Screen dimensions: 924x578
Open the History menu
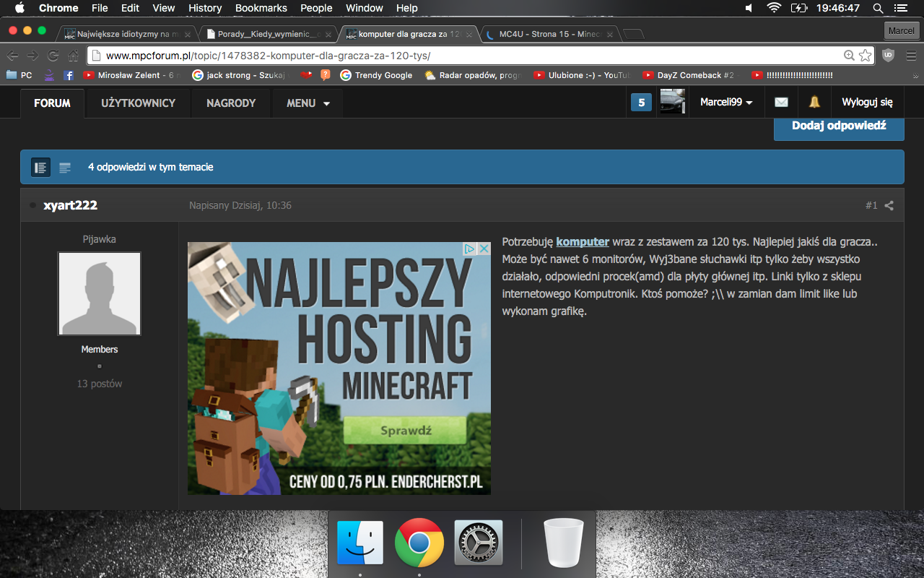point(205,8)
